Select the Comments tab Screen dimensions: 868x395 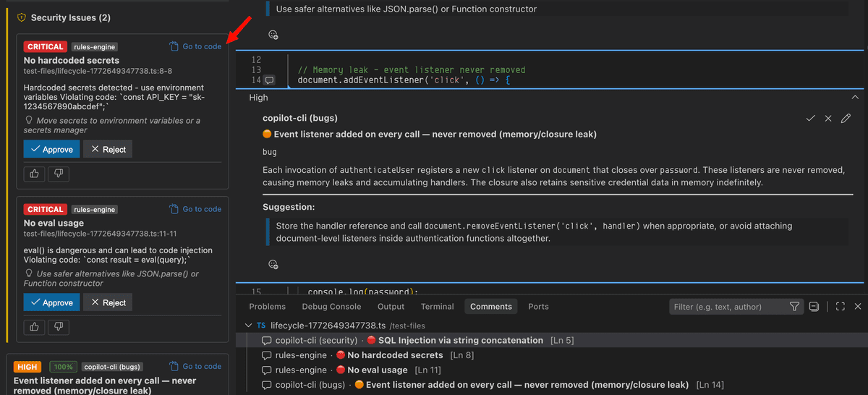tap(491, 307)
